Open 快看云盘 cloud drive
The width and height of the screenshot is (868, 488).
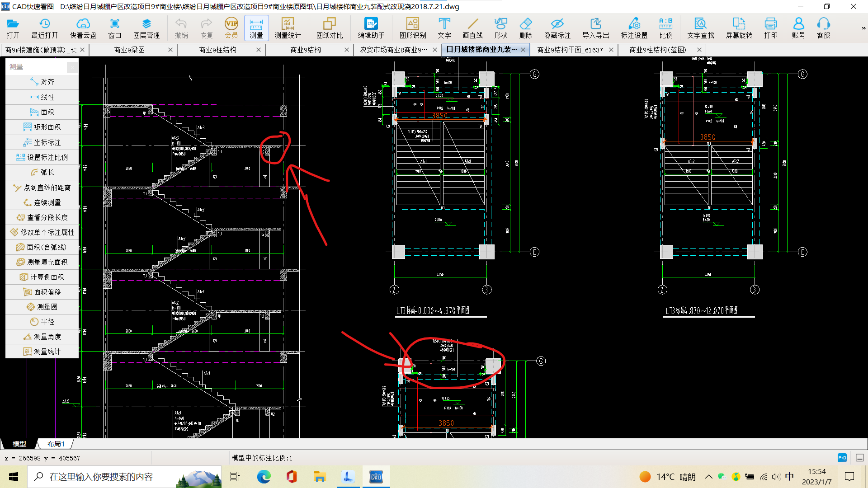pos(83,28)
